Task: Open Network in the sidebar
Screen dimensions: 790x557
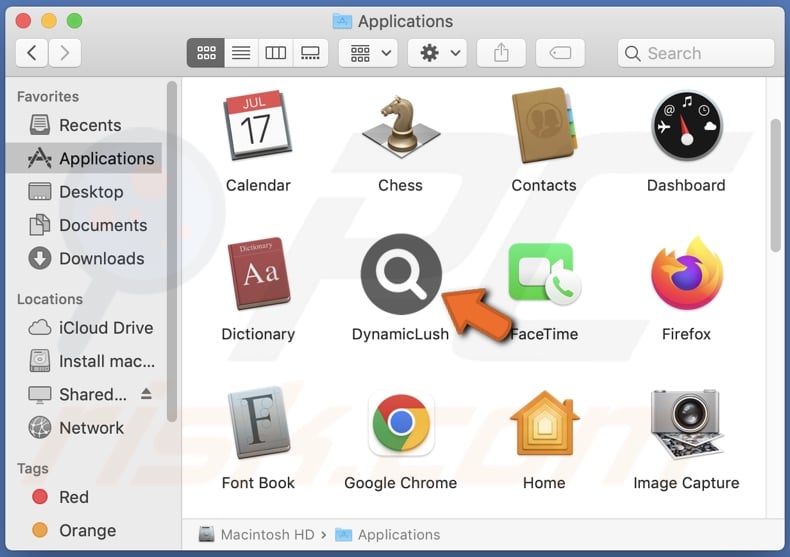Action: tap(85, 428)
